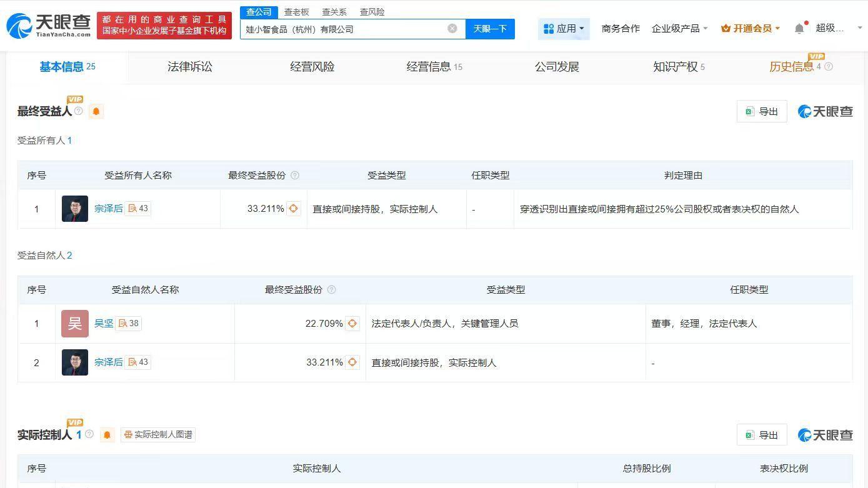
Task: Clear the company search field
Action: (x=452, y=29)
